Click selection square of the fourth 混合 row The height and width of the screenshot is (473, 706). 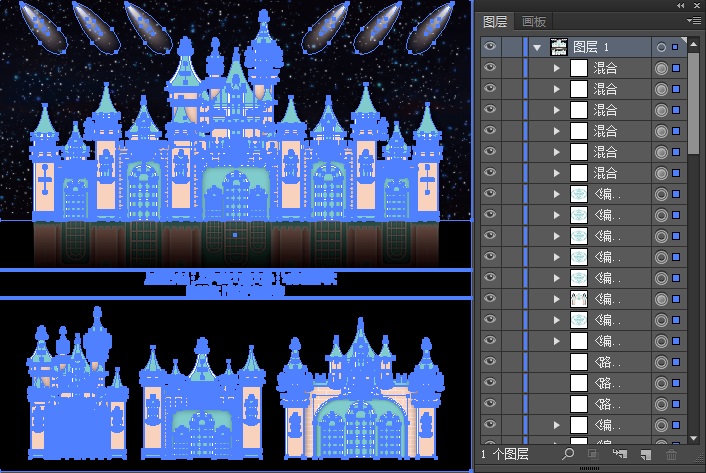click(676, 131)
